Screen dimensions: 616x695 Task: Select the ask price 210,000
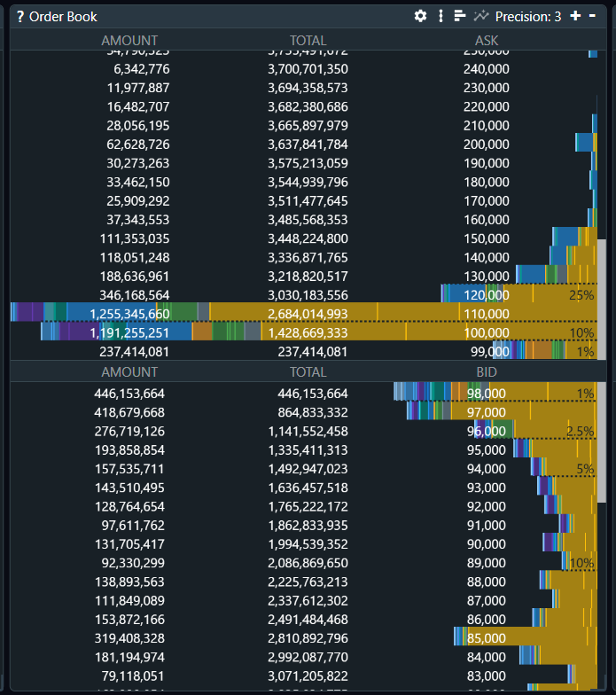tap(486, 126)
